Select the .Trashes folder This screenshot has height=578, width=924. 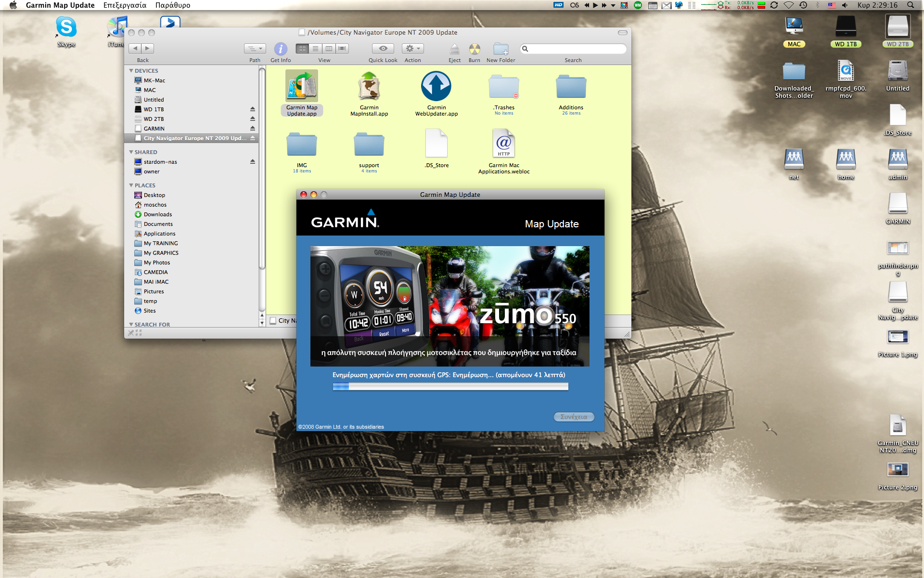[504, 94]
